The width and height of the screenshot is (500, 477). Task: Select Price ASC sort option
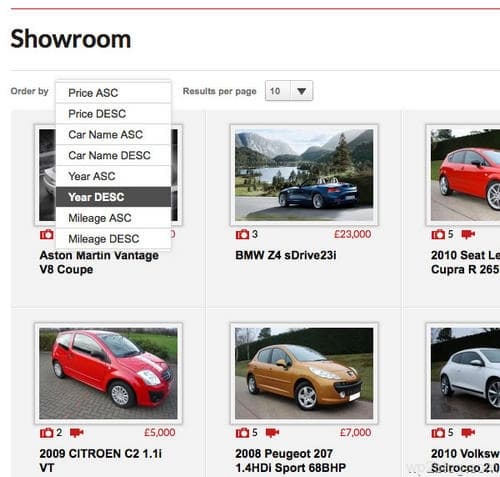pyautogui.click(x=113, y=93)
